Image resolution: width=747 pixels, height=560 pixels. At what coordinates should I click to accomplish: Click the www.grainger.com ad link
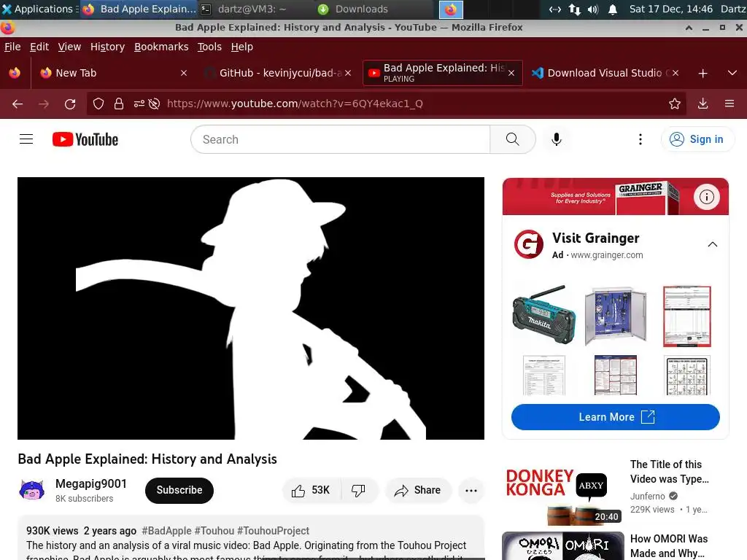(607, 255)
